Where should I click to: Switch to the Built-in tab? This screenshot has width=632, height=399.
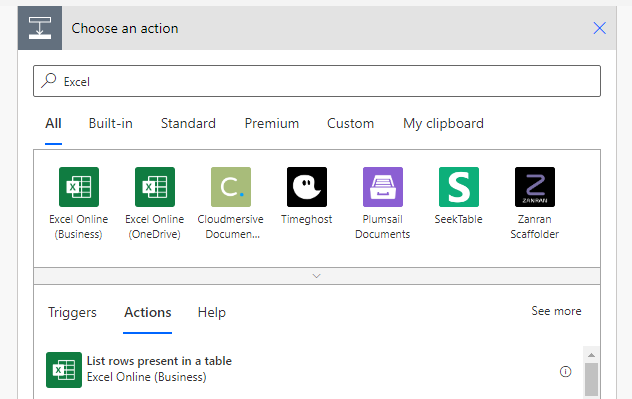coord(110,123)
